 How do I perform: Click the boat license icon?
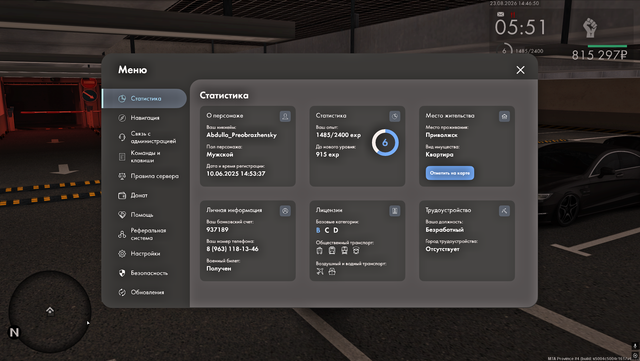point(332,271)
